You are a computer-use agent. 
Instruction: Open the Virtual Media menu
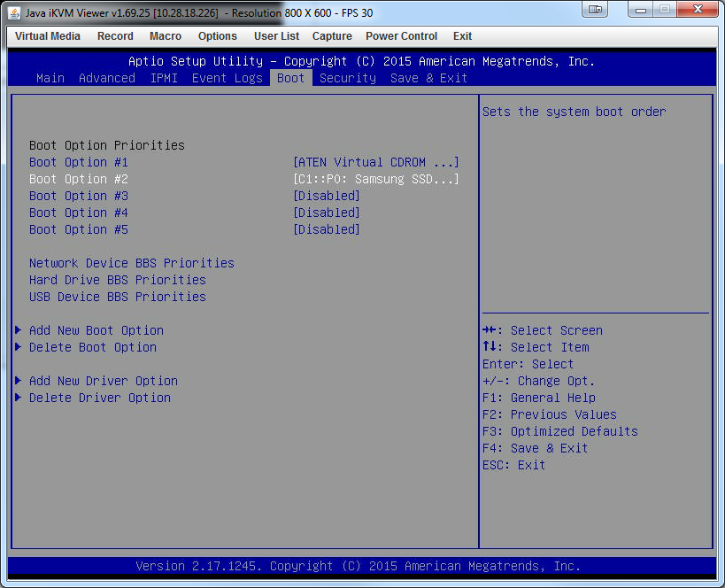pos(48,36)
